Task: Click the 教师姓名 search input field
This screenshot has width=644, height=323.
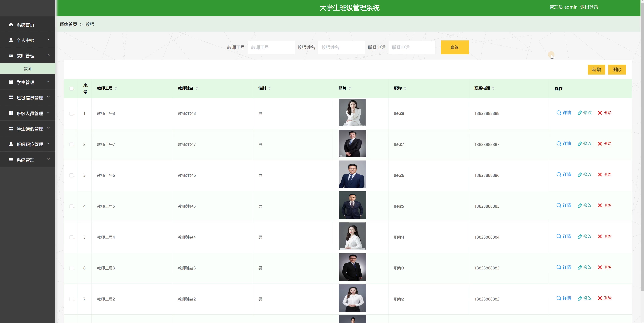Action: (341, 47)
